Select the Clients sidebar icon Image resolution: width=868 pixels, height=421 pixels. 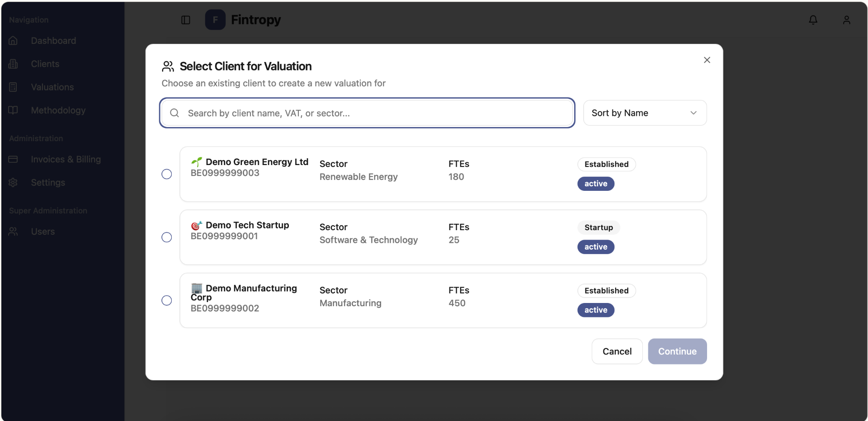(x=13, y=64)
